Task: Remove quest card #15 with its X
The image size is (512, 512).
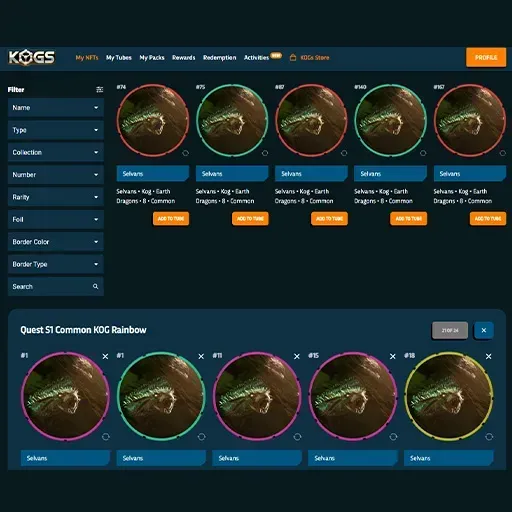Action: (x=393, y=356)
